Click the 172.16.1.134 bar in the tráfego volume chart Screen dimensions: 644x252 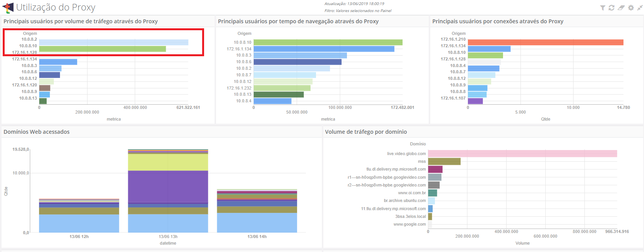(x=58, y=62)
